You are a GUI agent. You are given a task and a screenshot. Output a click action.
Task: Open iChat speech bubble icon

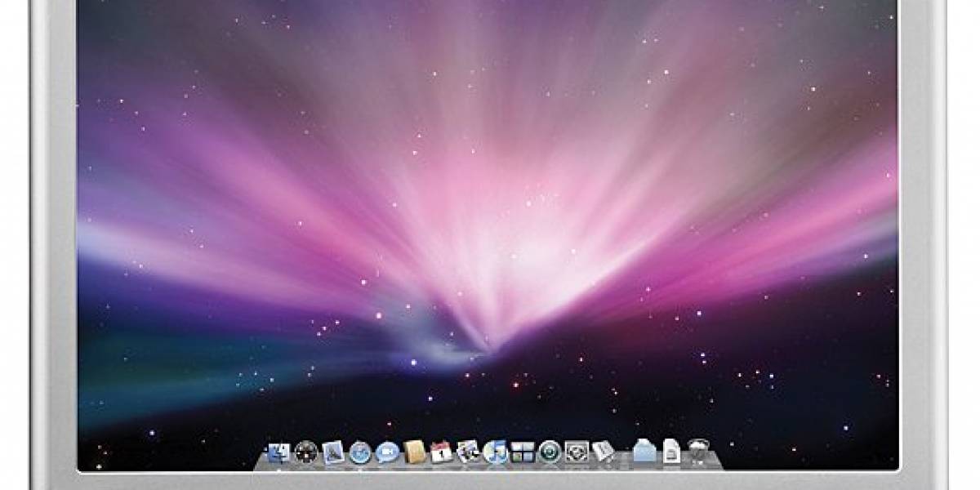(x=387, y=451)
